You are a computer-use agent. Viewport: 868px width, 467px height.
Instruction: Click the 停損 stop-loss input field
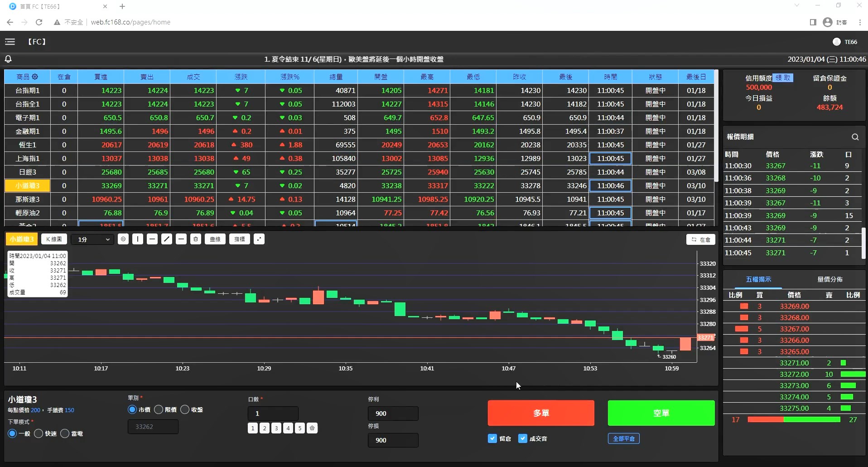pyautogui.click(x=393, y=440)
